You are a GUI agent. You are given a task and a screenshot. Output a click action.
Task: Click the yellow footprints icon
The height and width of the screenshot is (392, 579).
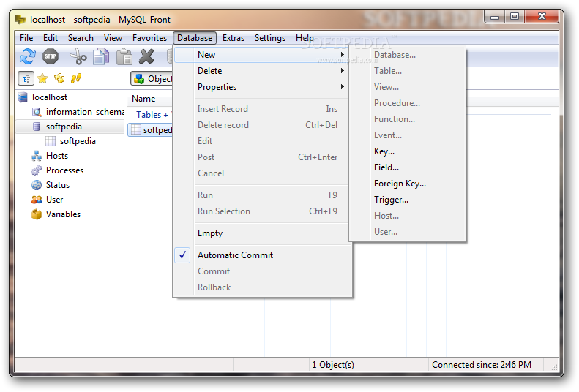pos(76,78)
